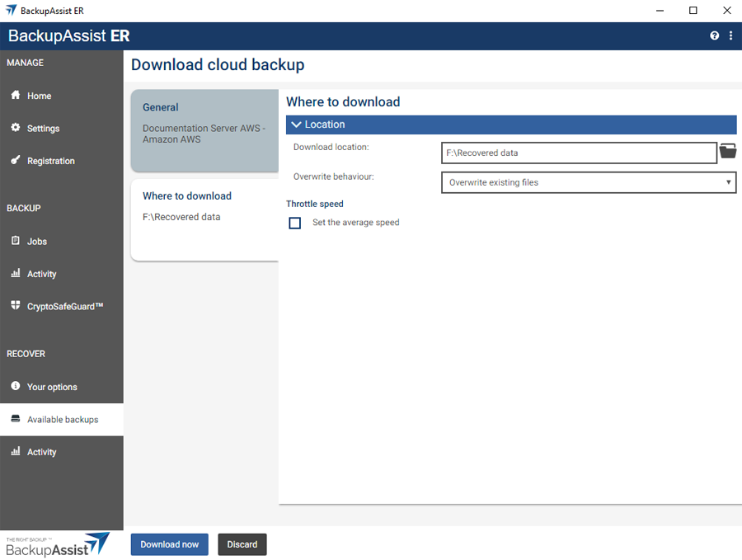Browse for folder with the folder icon
Screen dimensions: 742x560
click(x=728, y=152)
